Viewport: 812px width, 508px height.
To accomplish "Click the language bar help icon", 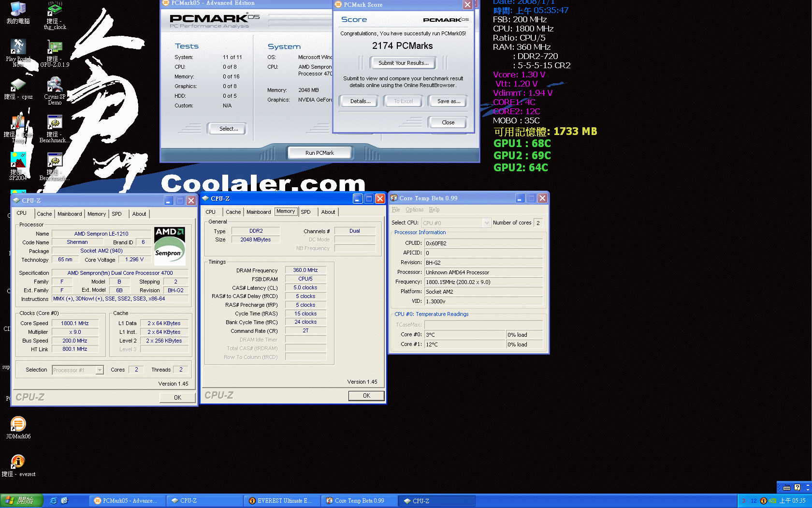I will [x=797, y=488].
